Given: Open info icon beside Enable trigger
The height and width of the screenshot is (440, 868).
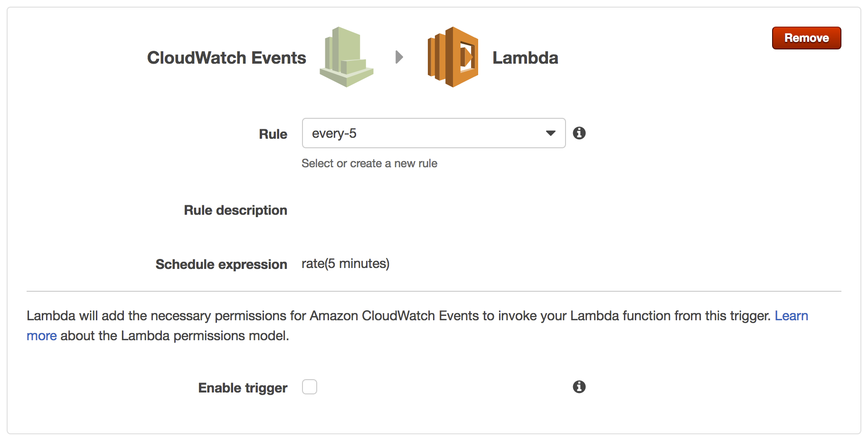Looking at the screenshot, I should pyautogui.click(x=579, y=387).
